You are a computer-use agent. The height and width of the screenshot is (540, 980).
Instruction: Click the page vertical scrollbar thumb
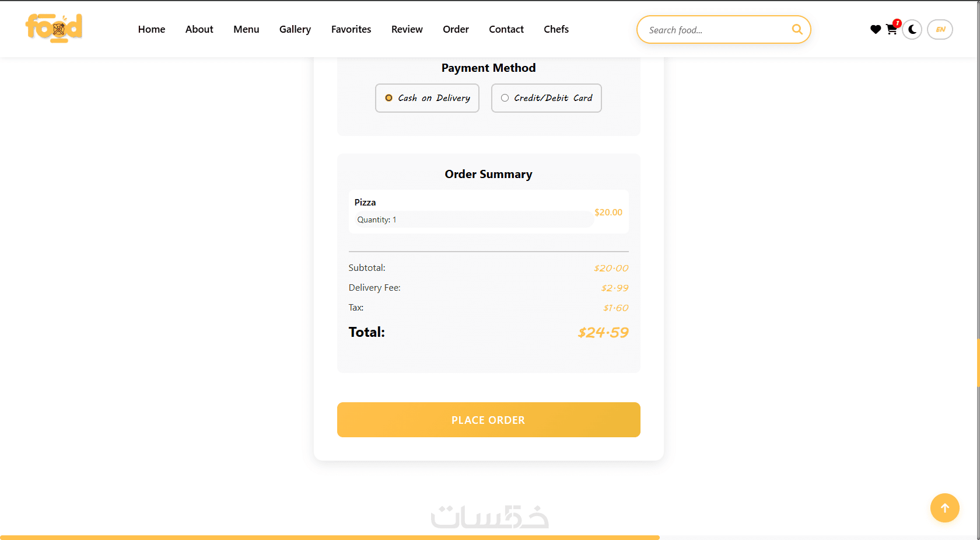pyautogui.click(x=978, y=362)
